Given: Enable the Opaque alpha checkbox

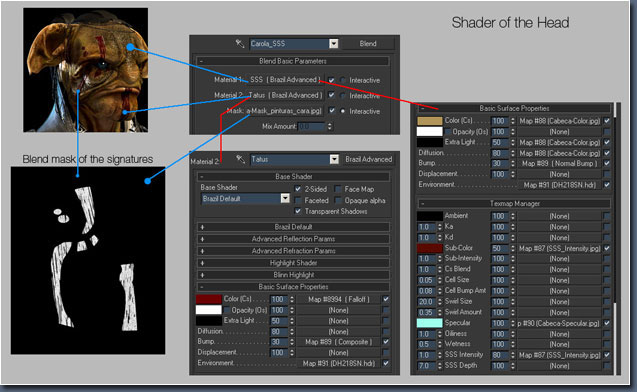Looking at the screenshot, I should point(338,200).
